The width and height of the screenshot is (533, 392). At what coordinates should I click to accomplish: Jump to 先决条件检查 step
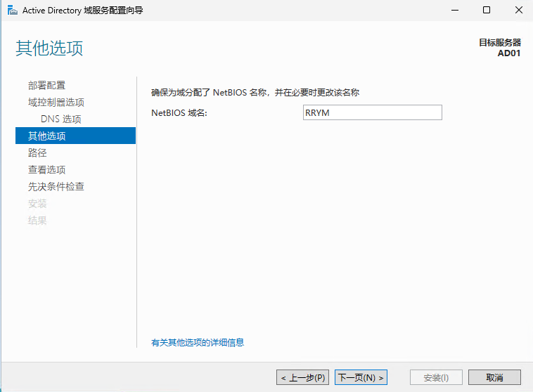point(56,187)
